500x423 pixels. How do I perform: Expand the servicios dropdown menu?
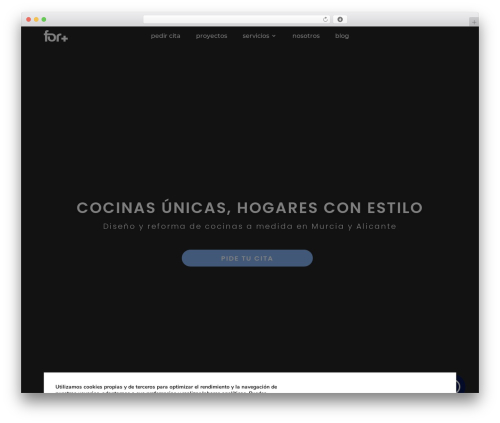(259, 36)
